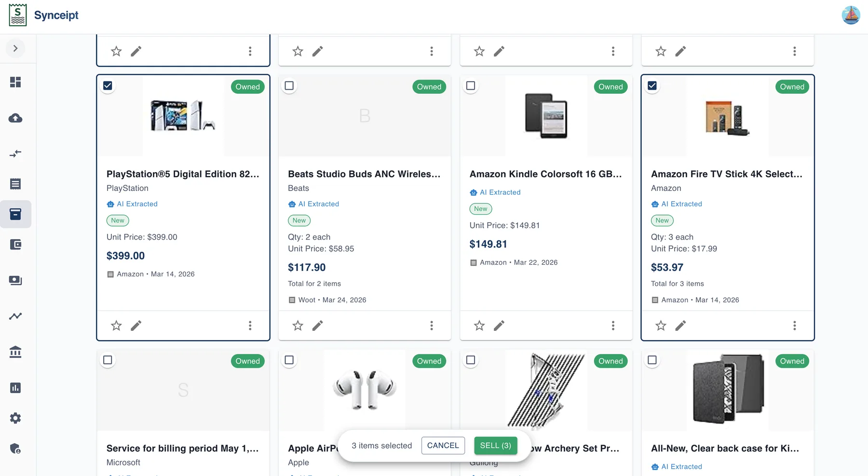
Task: Open the receipts list icon in sidebar
Action: pos(15,184)
